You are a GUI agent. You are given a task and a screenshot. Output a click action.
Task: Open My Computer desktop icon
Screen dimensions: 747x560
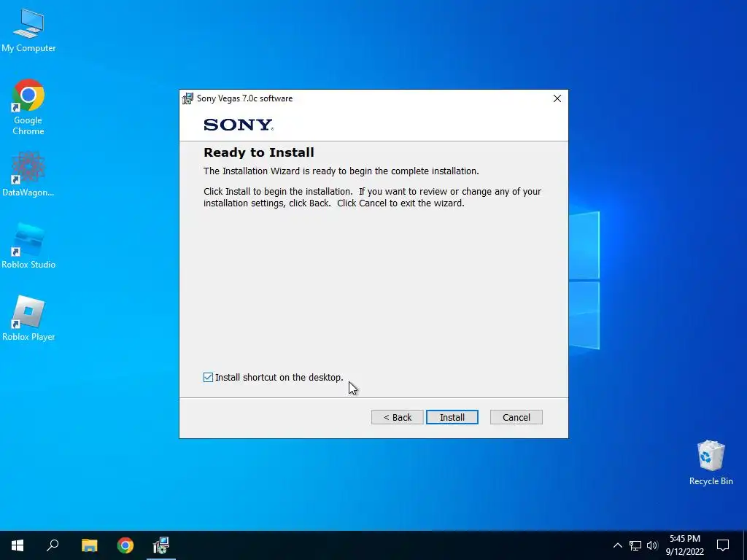(28, 29)
